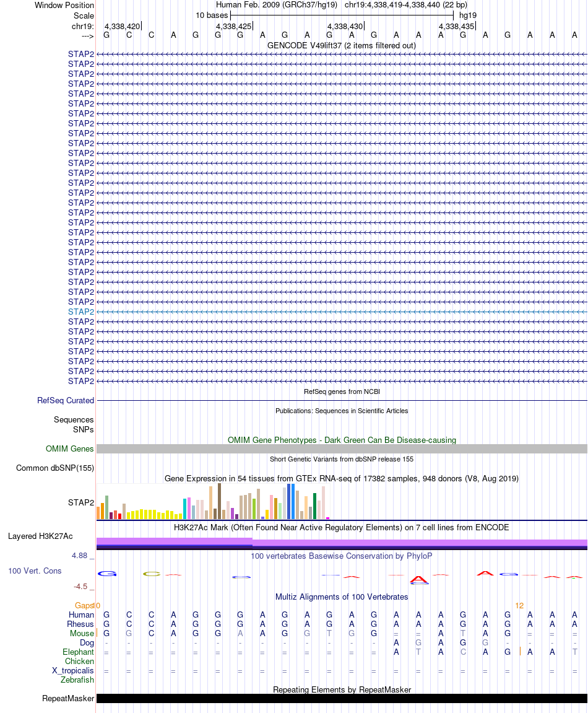588x713 pixels.
Task: Click the X_tropicalis alignment row label
Action: (x=72, y=671)
